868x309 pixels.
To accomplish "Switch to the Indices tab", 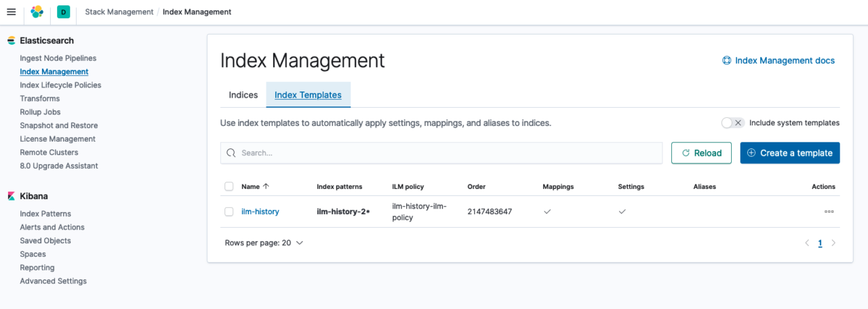I will (x=243, y=95).
